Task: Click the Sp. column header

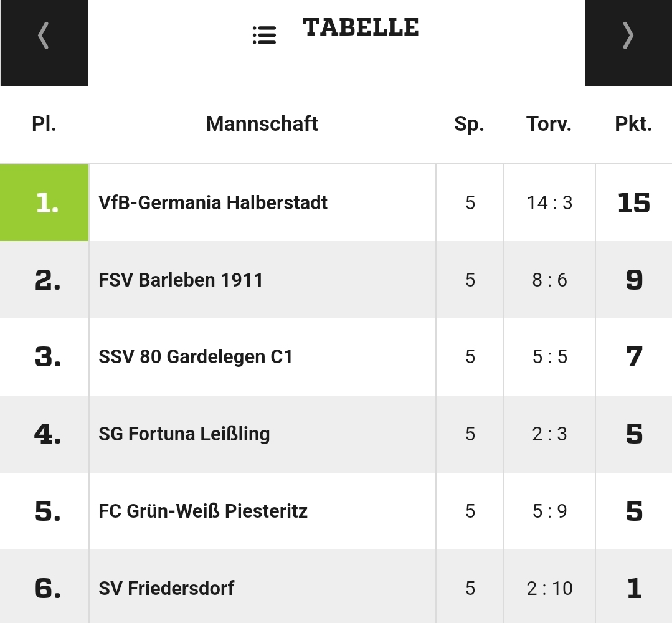Action: click(470, 124)
